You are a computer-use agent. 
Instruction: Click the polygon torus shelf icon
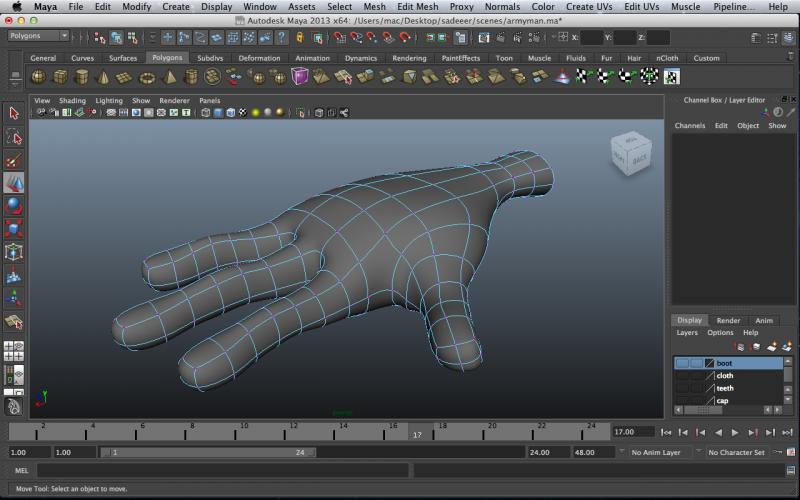tap(148, 77)
